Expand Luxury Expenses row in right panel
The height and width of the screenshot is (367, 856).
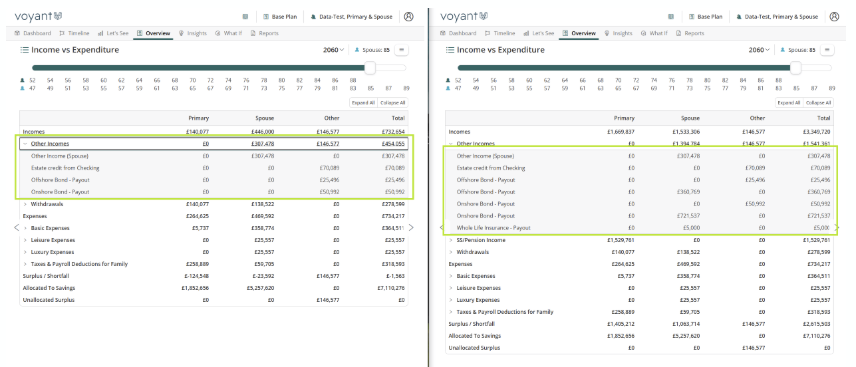451,300
